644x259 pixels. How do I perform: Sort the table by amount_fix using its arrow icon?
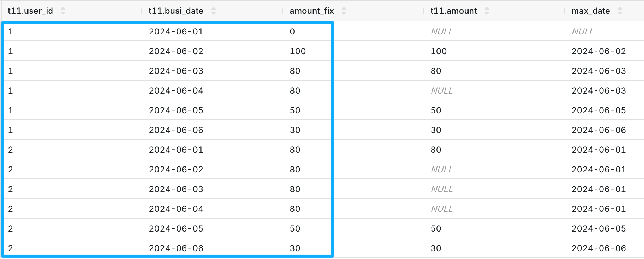pyautogui.click(x=344, y=11)
